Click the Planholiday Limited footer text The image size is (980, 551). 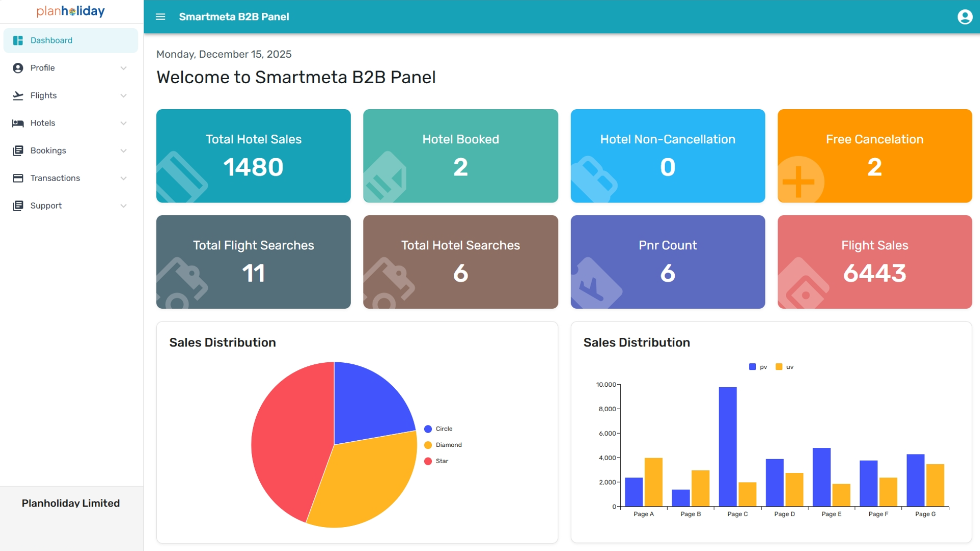click(x=71, y=503)
